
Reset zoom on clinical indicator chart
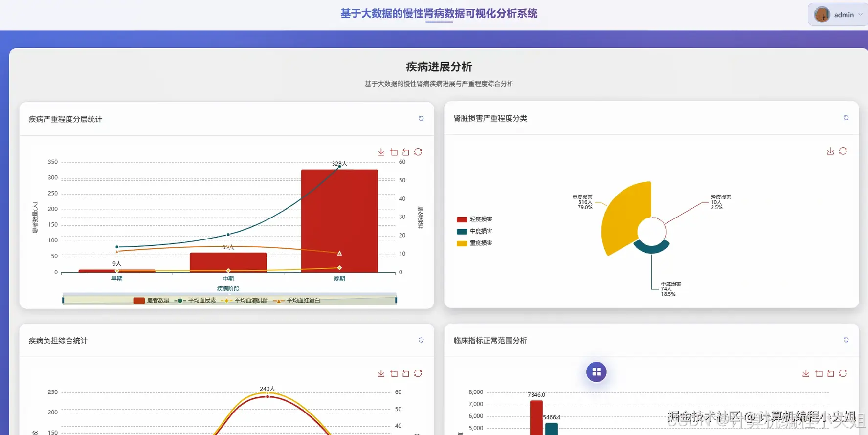pyautogui.click(x=831, y=373)
